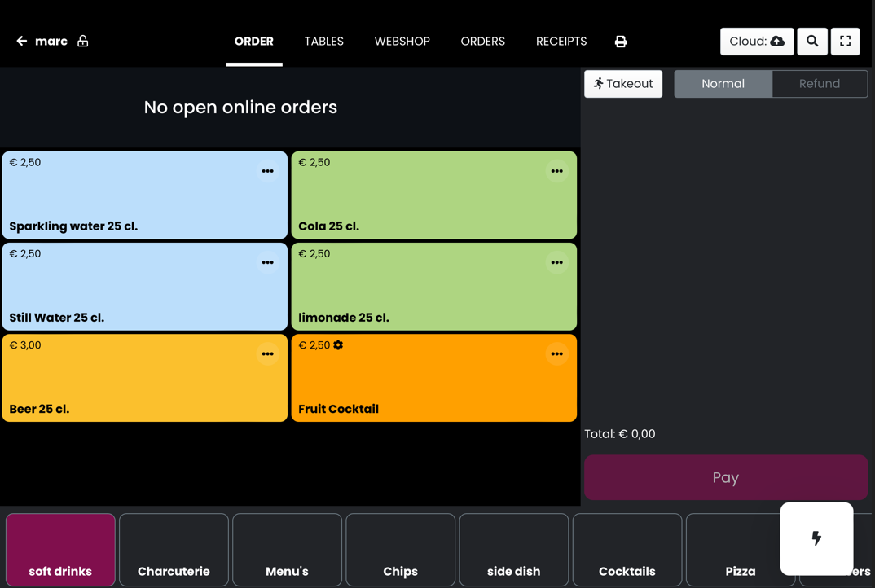The height and width of the screenshot is (588, 875).
Task: Click the 'No open online orders' message
Action: tap(240, 108)
